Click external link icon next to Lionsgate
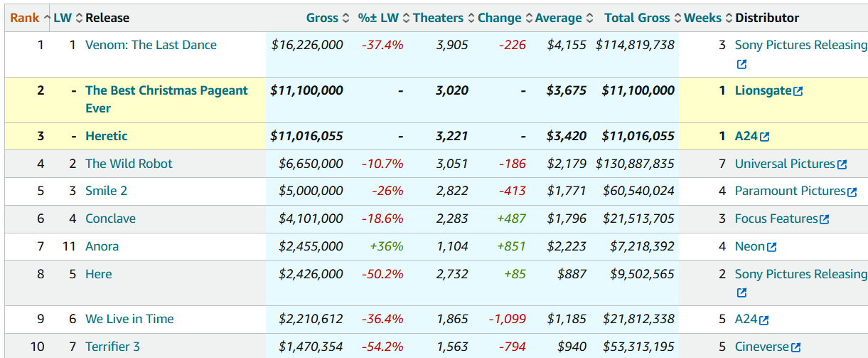The height and width of the screenshot is (358, 868). point(798,91)
